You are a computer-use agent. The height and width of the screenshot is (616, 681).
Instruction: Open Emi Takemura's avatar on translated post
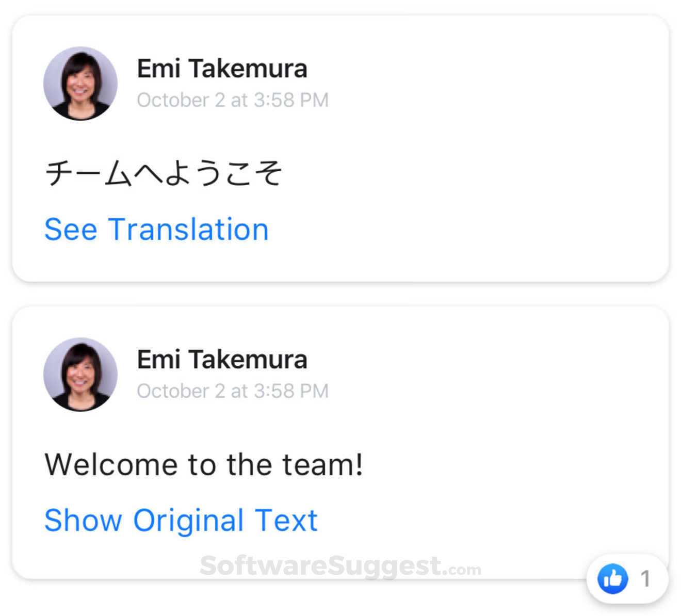[x=80, y=375]
